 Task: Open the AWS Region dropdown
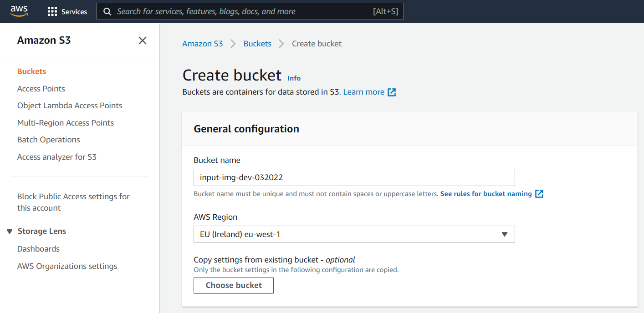tap(354, 234)
